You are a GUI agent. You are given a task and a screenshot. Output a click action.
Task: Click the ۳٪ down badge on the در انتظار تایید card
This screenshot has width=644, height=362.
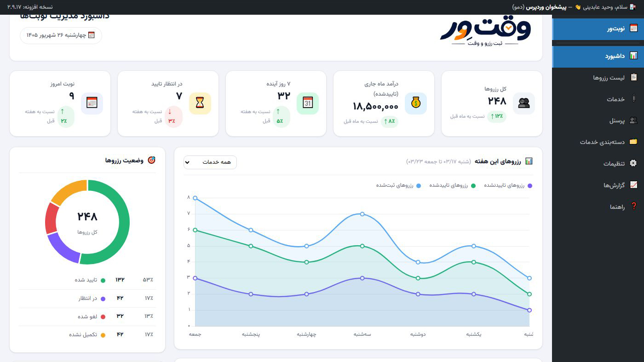point(173,117)
